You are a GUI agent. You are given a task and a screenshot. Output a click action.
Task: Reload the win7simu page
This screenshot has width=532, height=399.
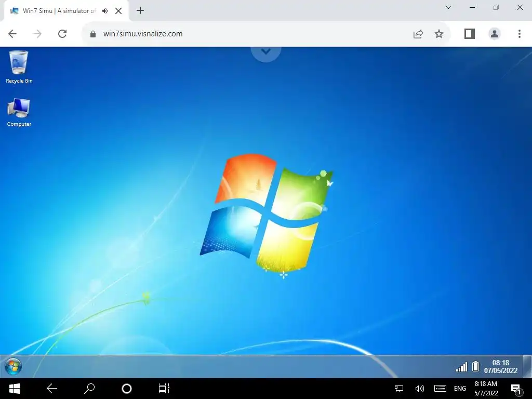point(62,34)
